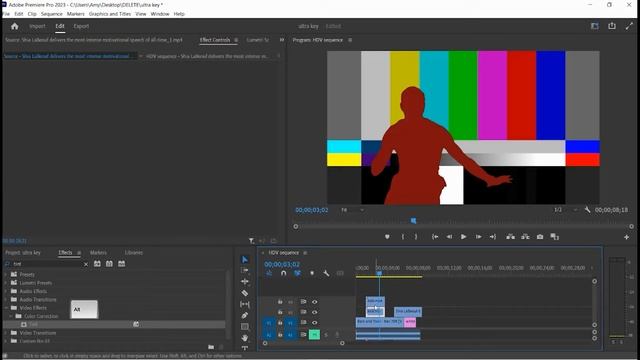Filter effects by YUV Effects icon
This screenshot has height=360, width=640.
[122, 264]
